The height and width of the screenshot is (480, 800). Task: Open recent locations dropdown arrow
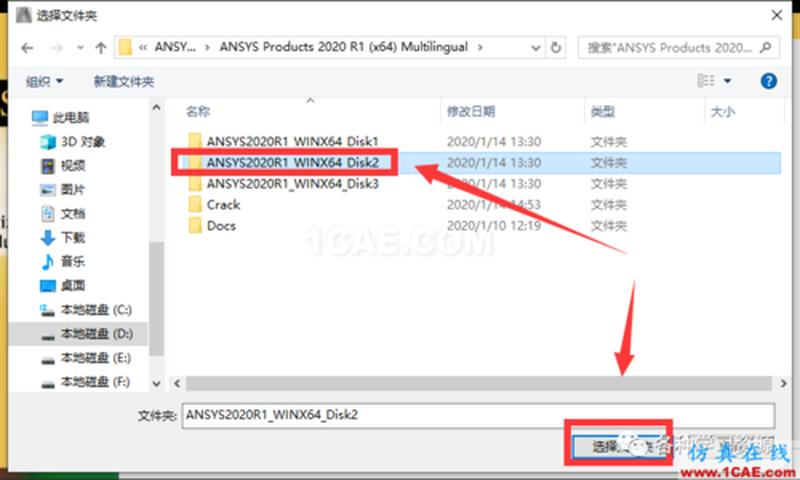pyautogui.click(x=80, y=48)
